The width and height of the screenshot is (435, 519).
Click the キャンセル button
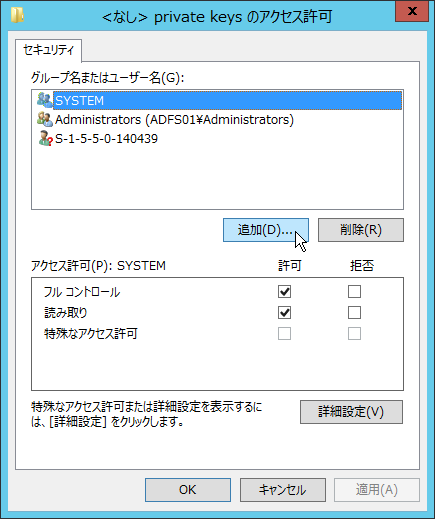pyautogui.click(x=283, y=490)
